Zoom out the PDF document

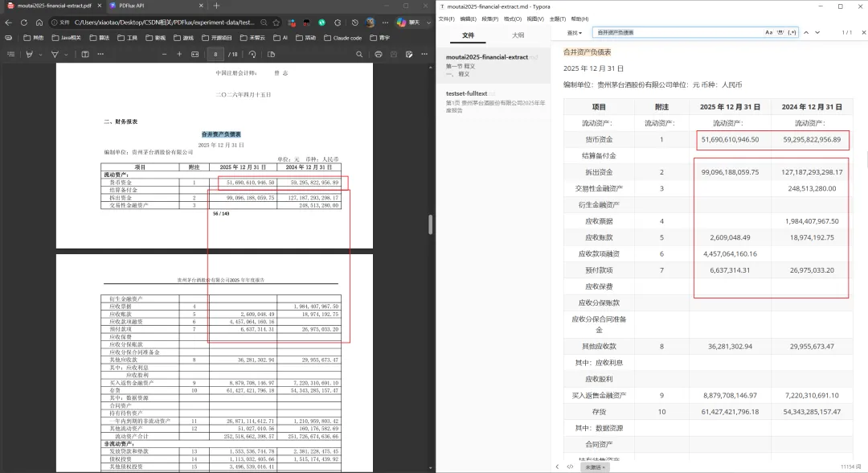click(x=165, y=54)
